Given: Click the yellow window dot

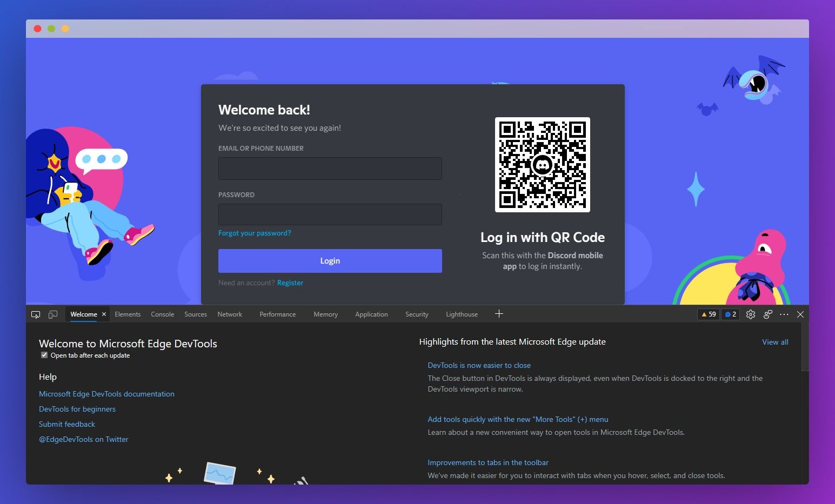Looking at the screenshot, I should point(65,29).
